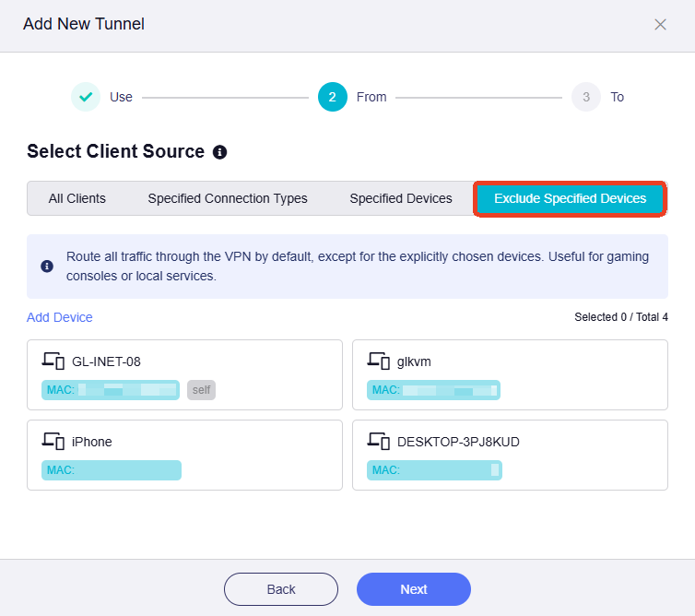Screen dimensions: 695x616
Task: Click step 3 To circle in the stepper
Action: tap(586, 97)
